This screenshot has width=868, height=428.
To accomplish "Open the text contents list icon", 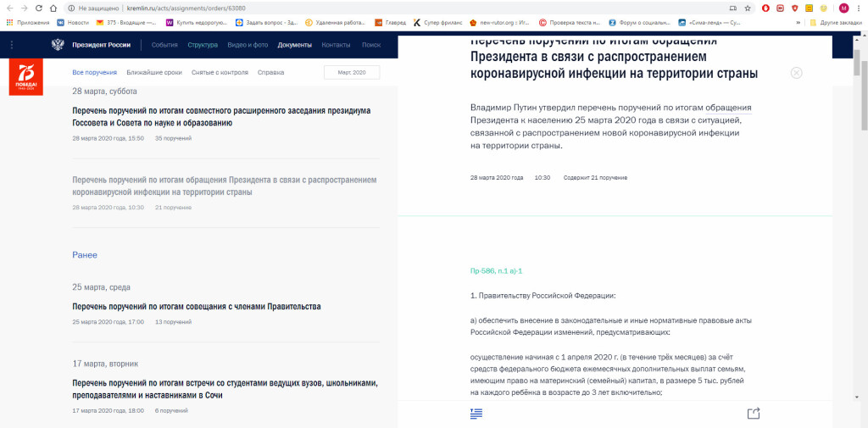I will 476,413.
